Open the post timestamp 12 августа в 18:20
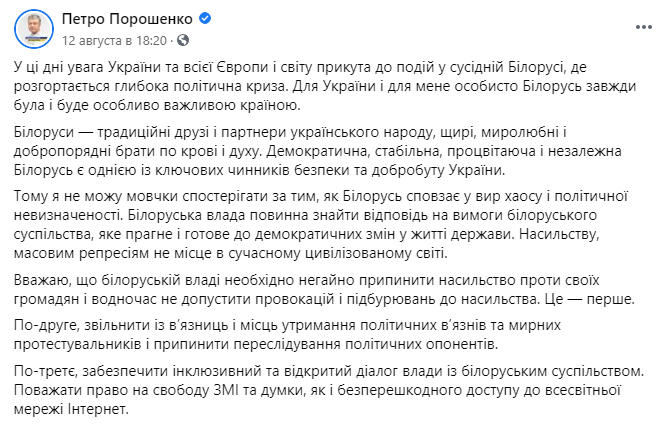The height and width of the screenshot is (425, 666). point(114,40)
